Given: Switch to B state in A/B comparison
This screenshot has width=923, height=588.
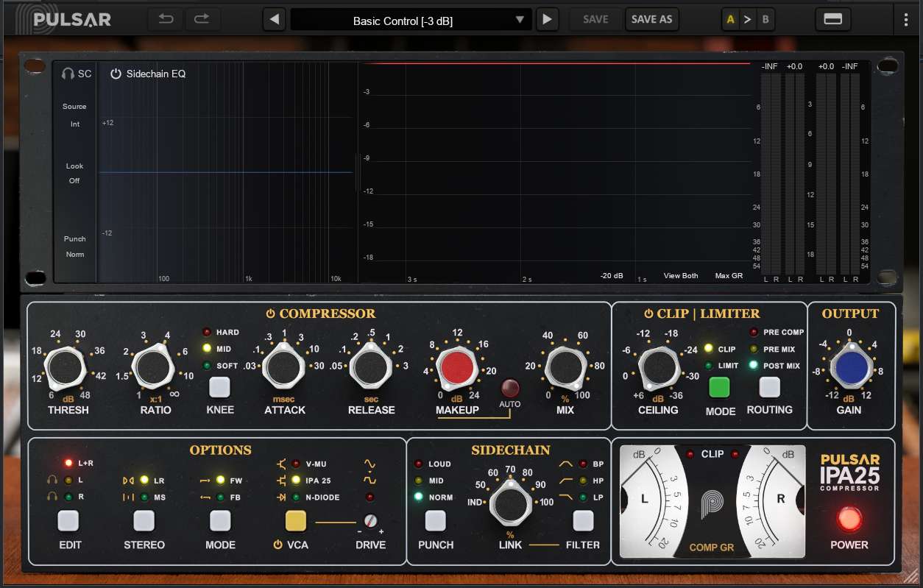Looking at the screenshot, I should [765, 20].
